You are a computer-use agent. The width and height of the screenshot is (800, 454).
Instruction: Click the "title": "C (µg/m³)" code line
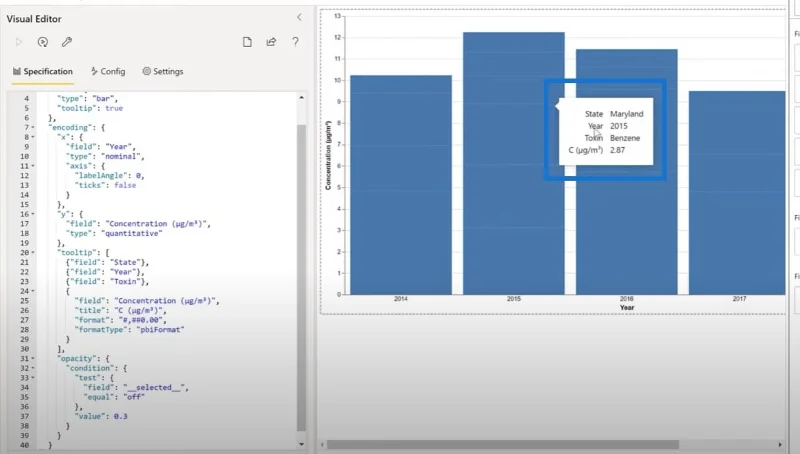tap(120, 311)
